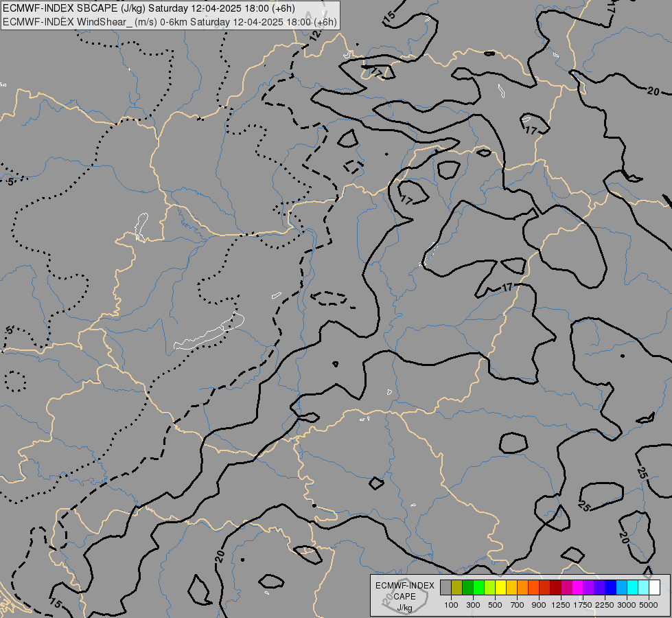The height and width of the screenshot is (618, 672).
Task: Click the 3000 legend tick value
Action: pos(627,605)
